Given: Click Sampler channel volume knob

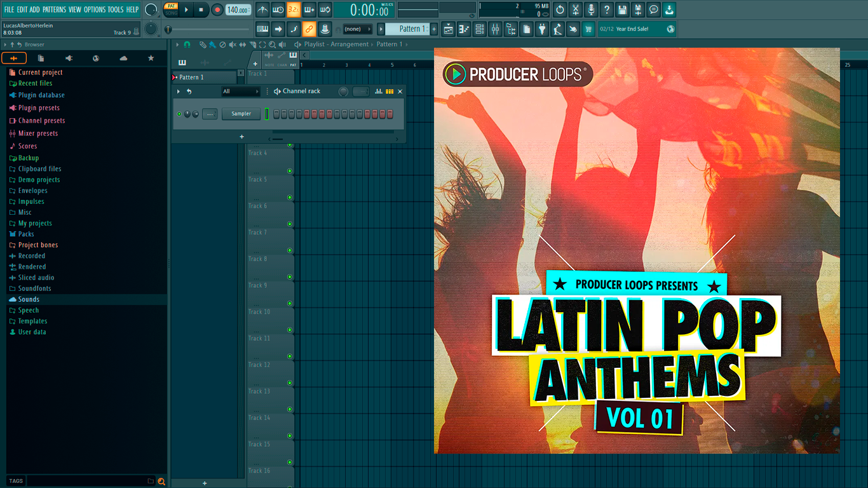Looking at the screenshot, I should click(x=196, y=114).
